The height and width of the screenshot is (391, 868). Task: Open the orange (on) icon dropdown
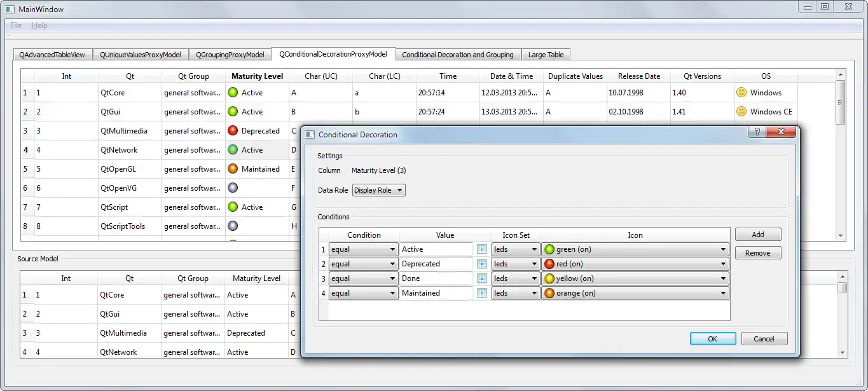point(635,293)
